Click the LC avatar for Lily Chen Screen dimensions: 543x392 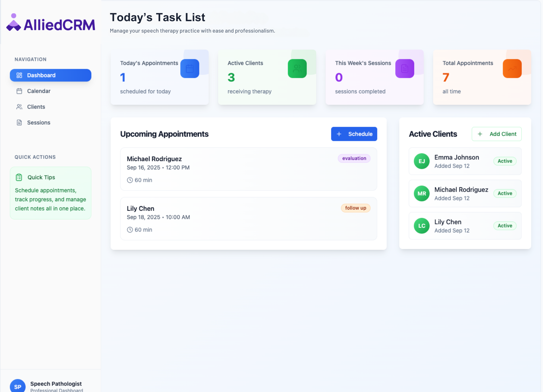421,226
